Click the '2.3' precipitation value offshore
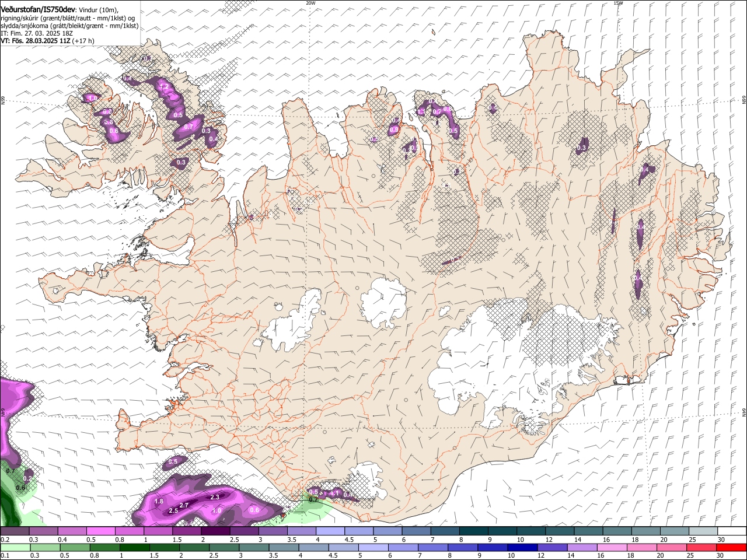747x560 pixels. click(x=215, y=497)
